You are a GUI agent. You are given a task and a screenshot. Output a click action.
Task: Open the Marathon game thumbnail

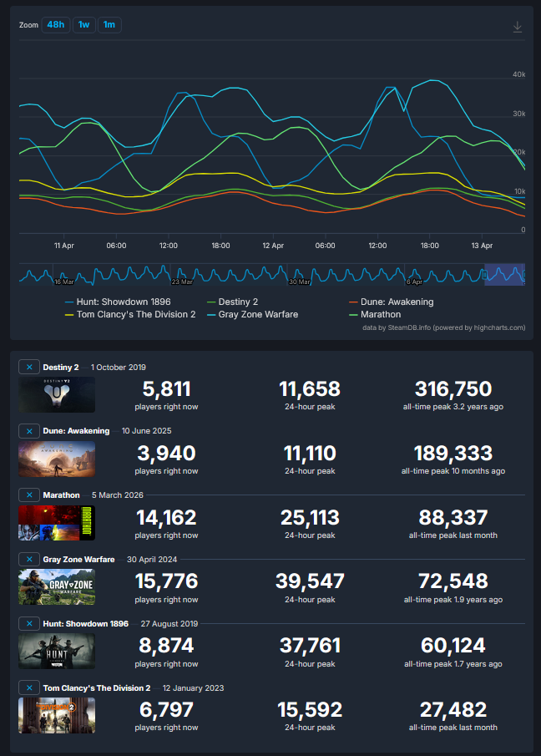(57, 523)
